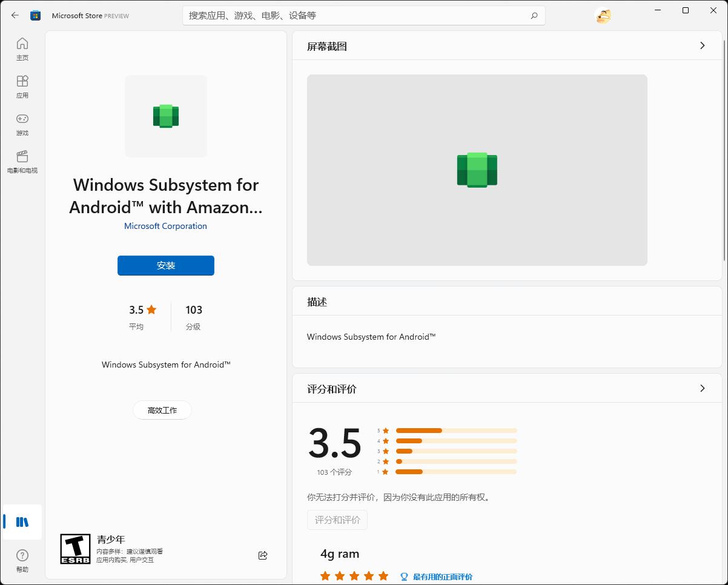Open the user profile avatar
This screenshot has width=728, height=585.
click(603, 16)
